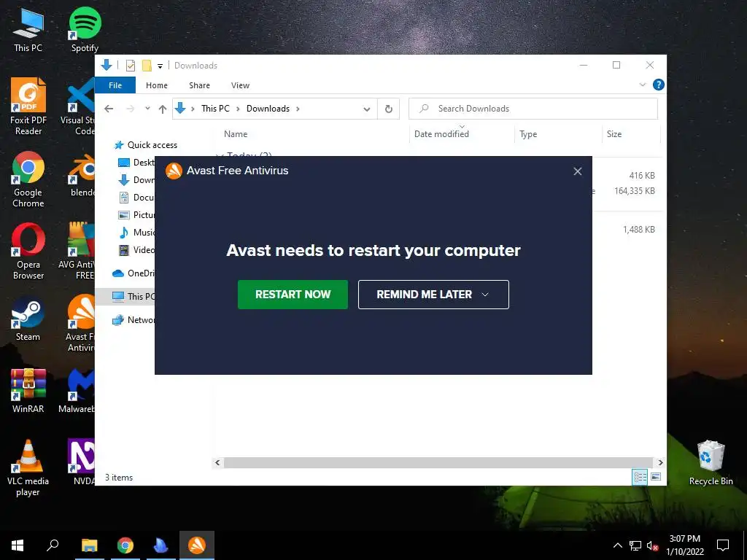Click the muted volume tray icon
The height and width of the screenshot is (560, 747).
coord(653,545)
